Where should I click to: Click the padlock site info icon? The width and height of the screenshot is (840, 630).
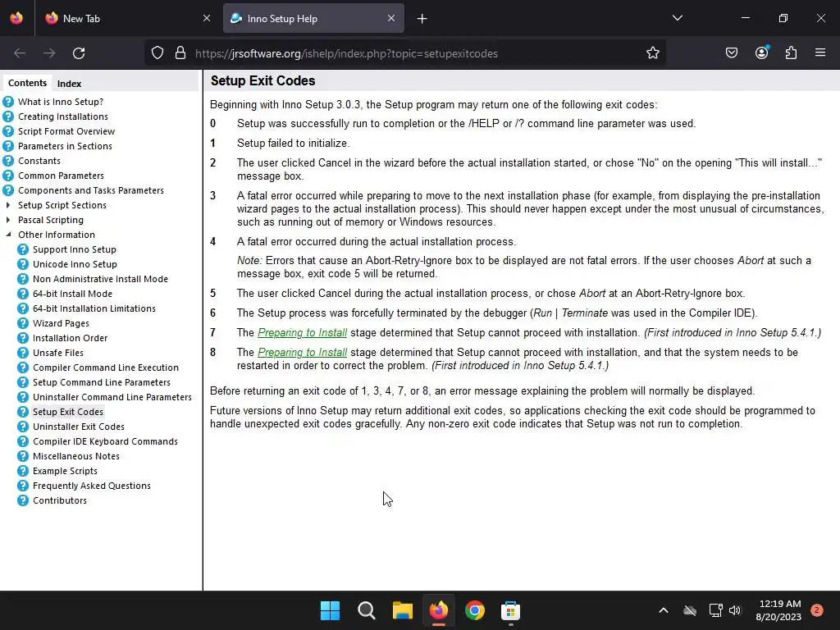coord(180,53)
